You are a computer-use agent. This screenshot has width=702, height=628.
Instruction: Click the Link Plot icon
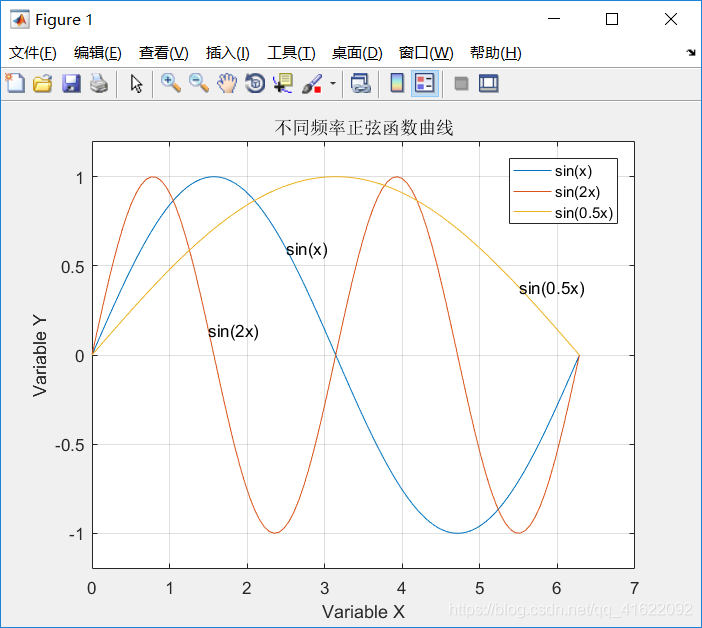pyautogui.click(x=361, y=84)
